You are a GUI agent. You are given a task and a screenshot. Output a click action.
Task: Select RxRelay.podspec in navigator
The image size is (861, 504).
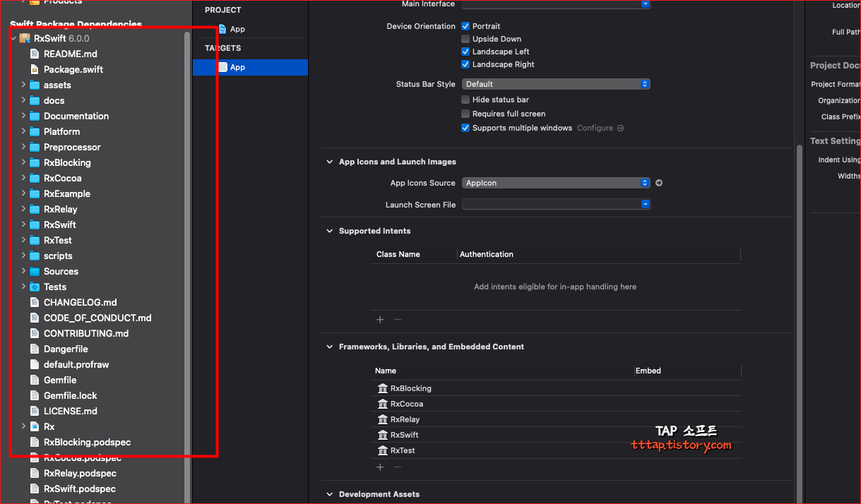coord(80,473)
